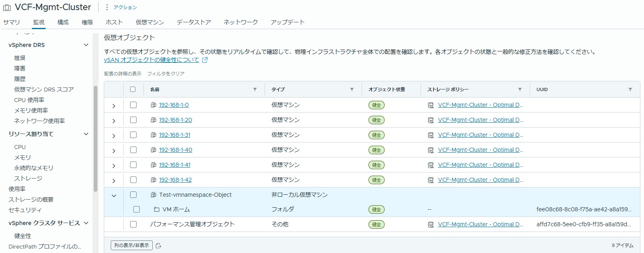This screenshot has height=253, width=644.
Task: Check the box for 192-168-1-40
Action: [x=133, y=150]
